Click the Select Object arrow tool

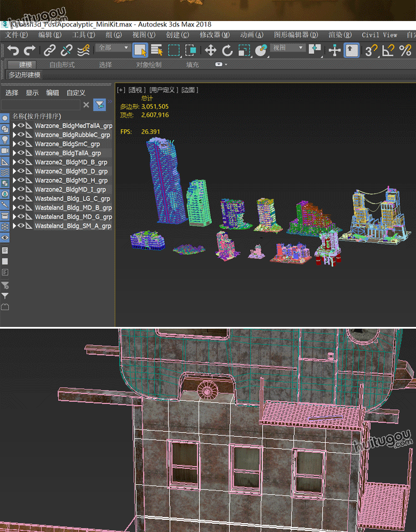click(x=140, y=50)
